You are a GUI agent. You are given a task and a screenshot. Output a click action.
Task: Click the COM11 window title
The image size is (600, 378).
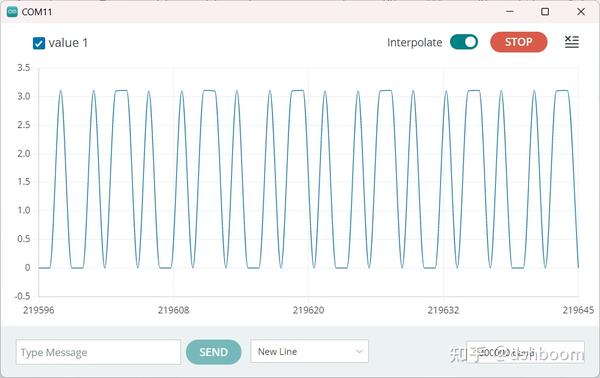(x=37, y=12)
